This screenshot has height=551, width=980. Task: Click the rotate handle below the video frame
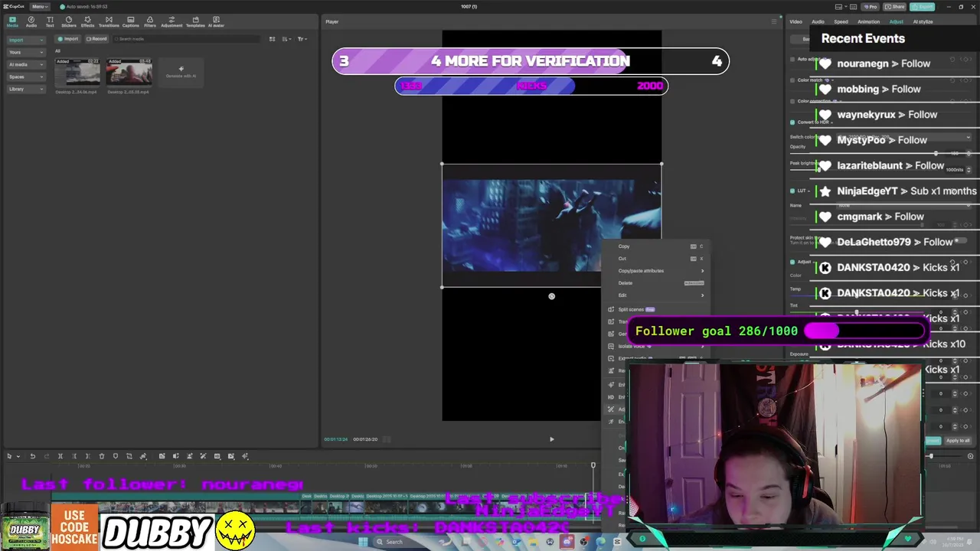[551, 296]
